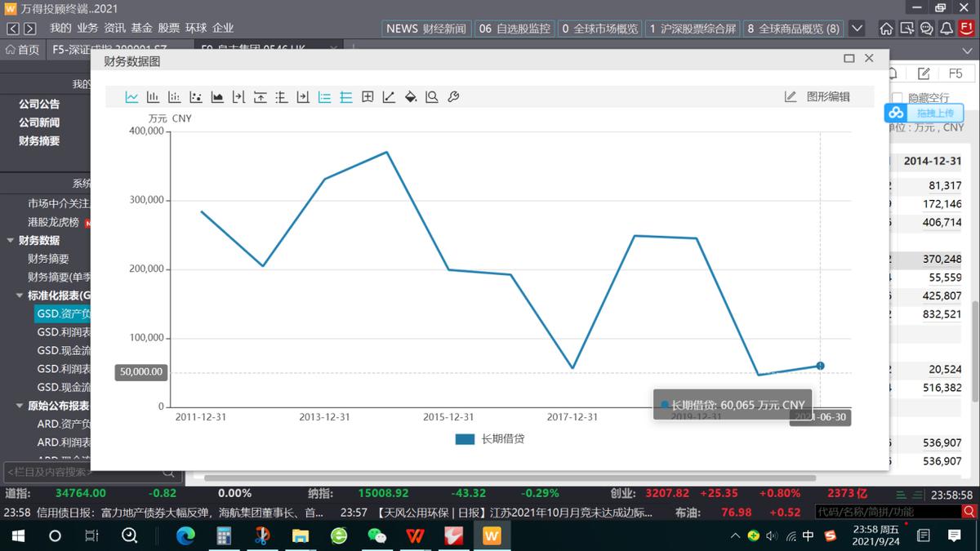Click the arrow-to-right-bar axis toolbar icon
Screen dimensions: 980x551
[238, 97]
